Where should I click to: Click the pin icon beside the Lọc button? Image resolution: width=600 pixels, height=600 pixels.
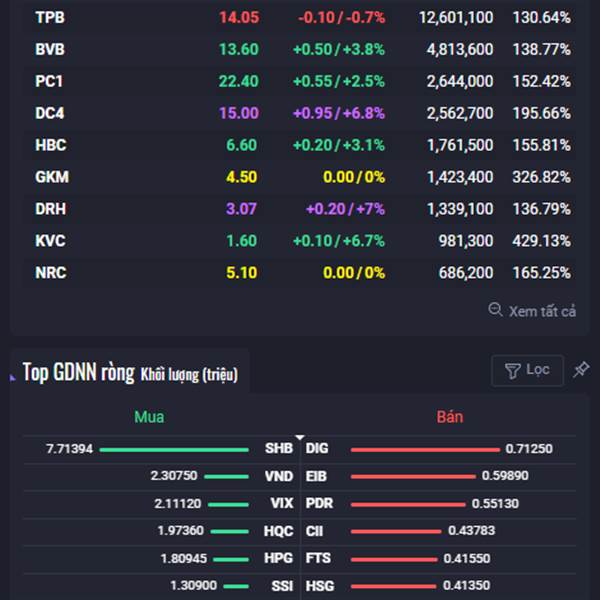coord(581,369)
